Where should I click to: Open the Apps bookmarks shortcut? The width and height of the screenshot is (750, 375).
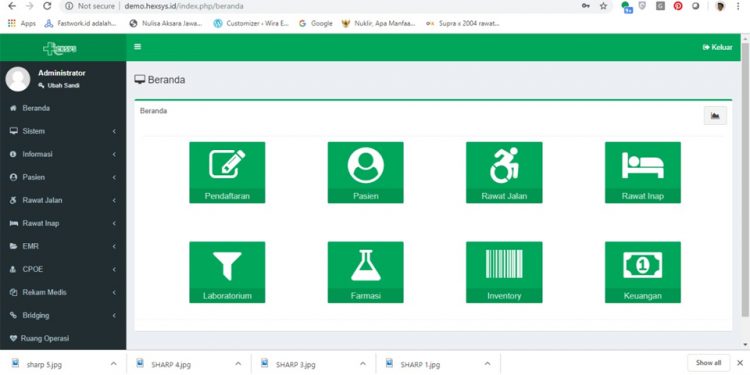22,23
